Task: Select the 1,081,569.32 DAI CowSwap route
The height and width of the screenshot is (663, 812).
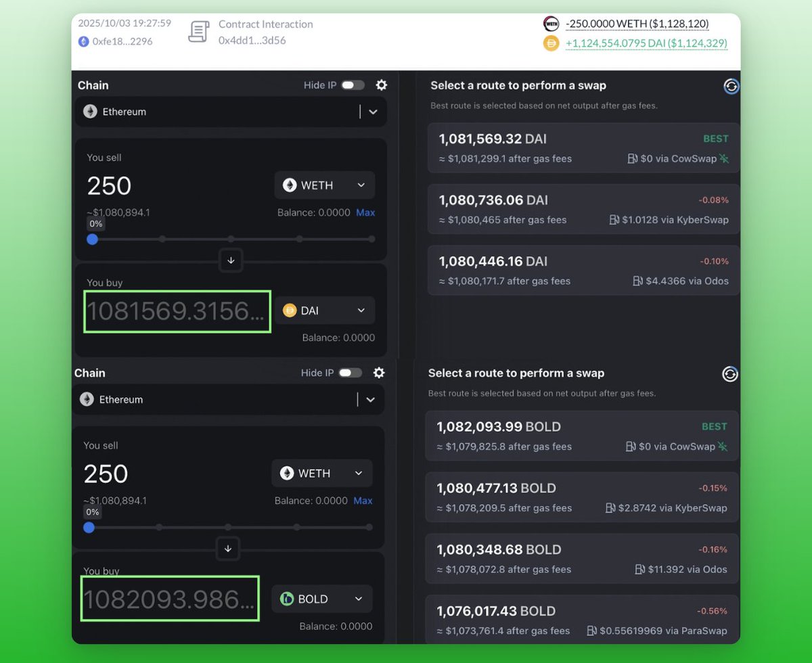Action: pyautogui.click(x=584, y=148)
